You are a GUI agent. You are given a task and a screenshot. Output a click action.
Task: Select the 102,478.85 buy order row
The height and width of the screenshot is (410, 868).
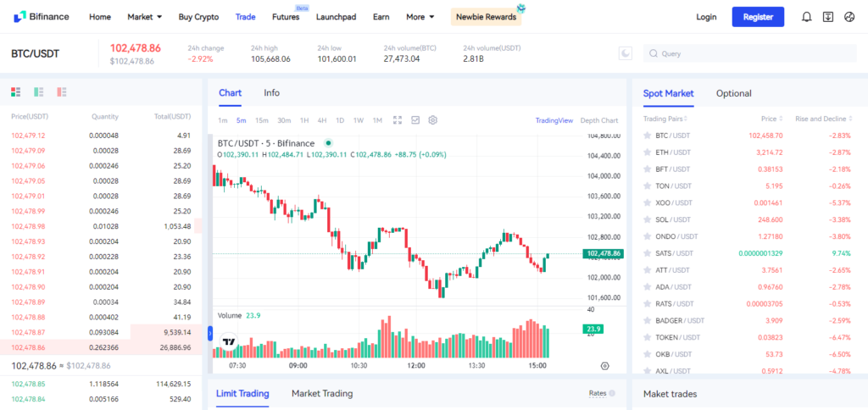pos(101,384)
